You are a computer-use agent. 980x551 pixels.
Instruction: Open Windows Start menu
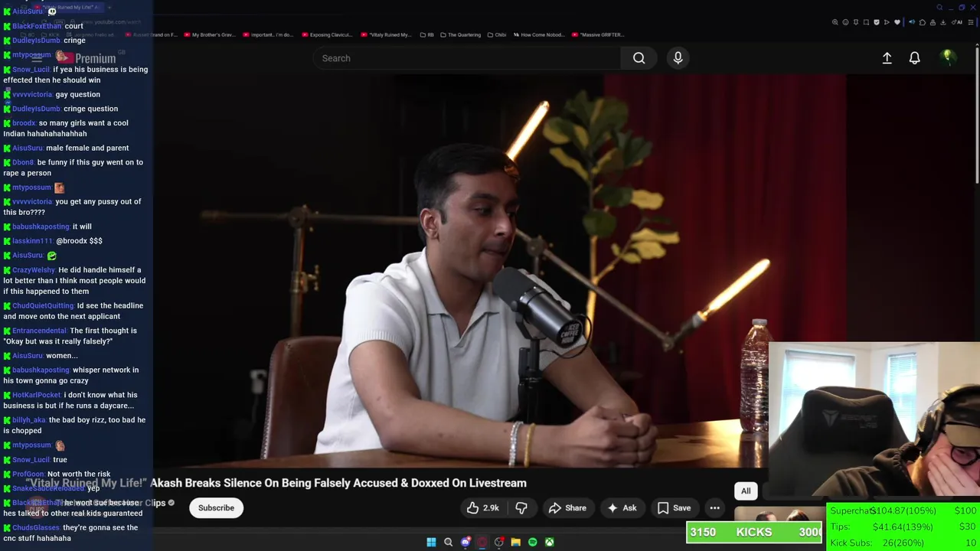(x=431, y=542)
